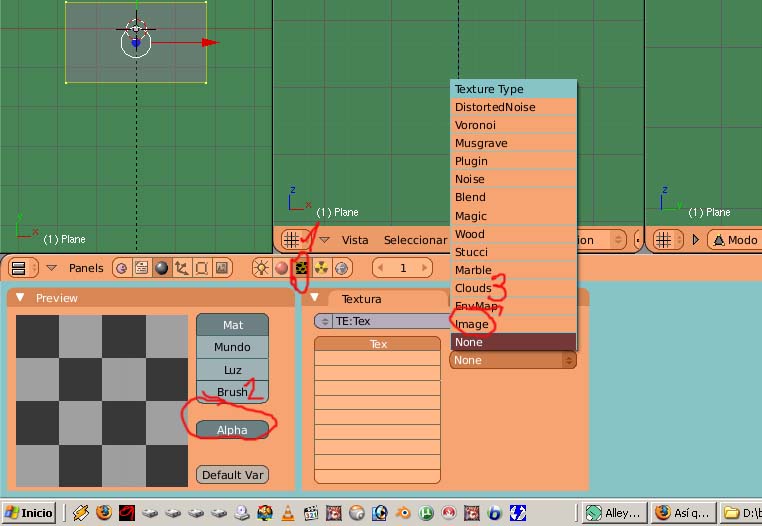Screen dimensions: 762x526
Task: Choose Image from Texture Type list
Action: pyautogui.click(x=472, y=324)
